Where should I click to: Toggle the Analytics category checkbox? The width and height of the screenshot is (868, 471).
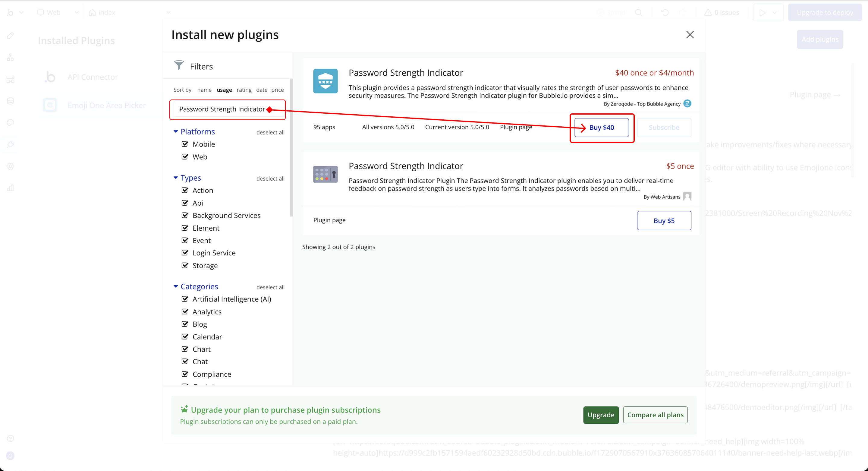click(x=185, y=311)
